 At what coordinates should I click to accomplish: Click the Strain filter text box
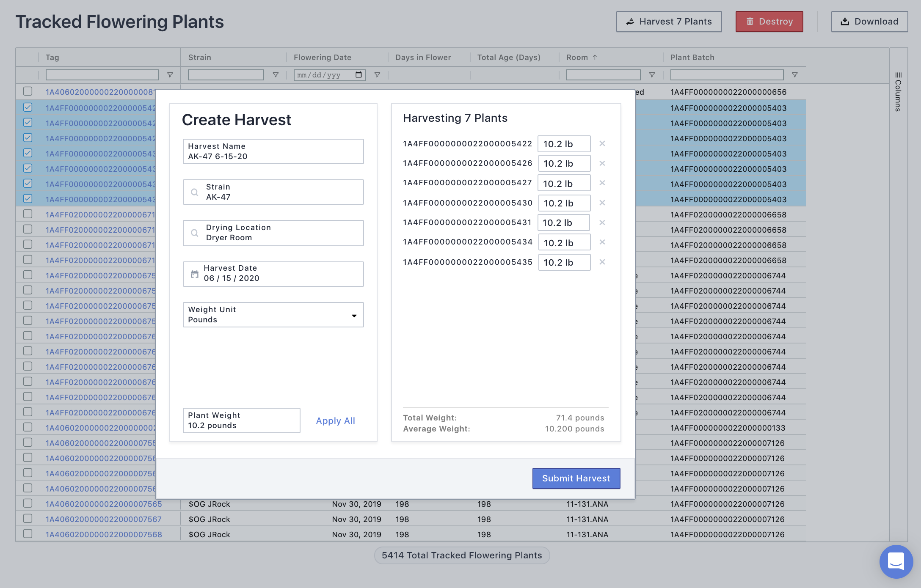(226, 75)
